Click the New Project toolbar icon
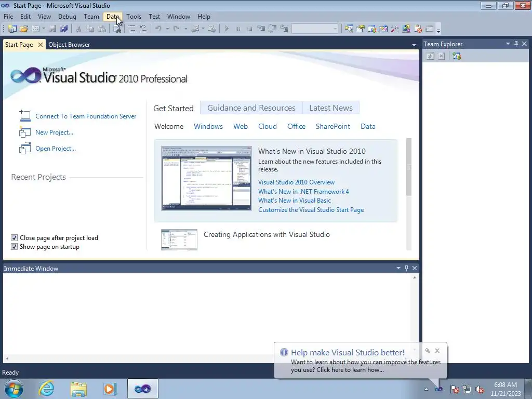The width and height of the screenshot is (532, 399). [12, 29]
